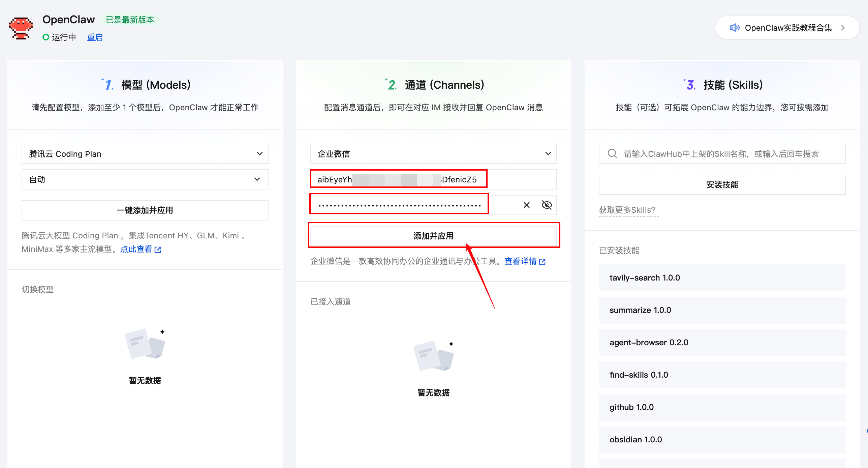Click external link icon beside 点此查看
Image resolution: width=868 pixels, height=468 pixels.
tap(158, 250)
